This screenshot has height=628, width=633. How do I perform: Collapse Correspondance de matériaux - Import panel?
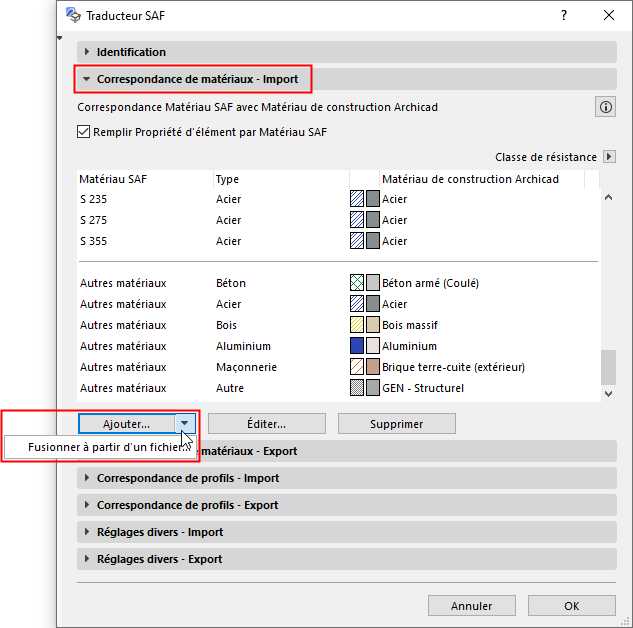347,79
